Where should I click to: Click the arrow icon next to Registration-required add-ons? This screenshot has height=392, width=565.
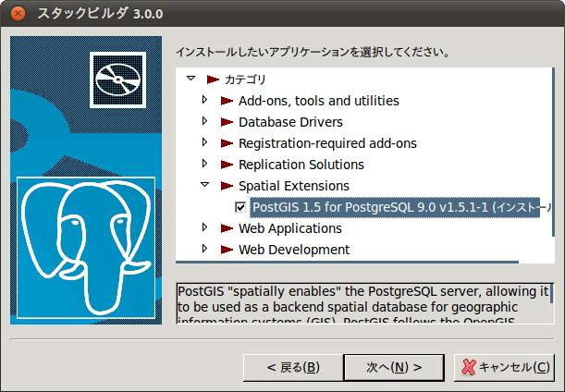point(227,143)
